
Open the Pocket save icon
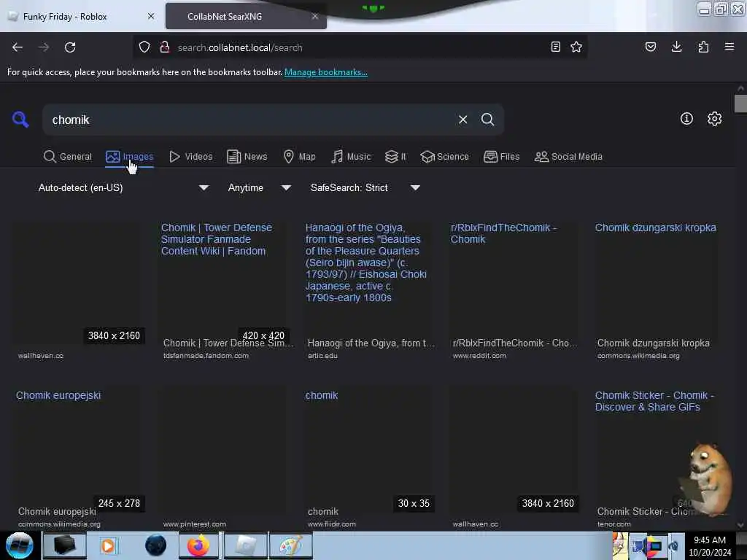coord(650,47)
